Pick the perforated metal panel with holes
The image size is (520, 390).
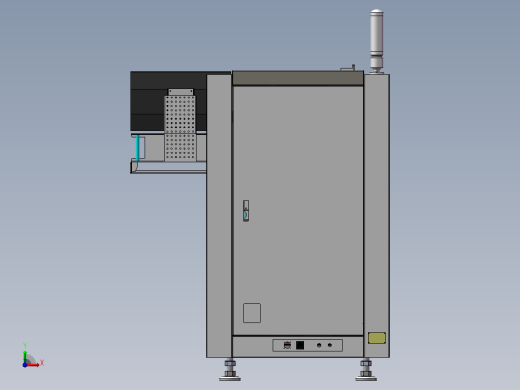click(x=180, y=128)
